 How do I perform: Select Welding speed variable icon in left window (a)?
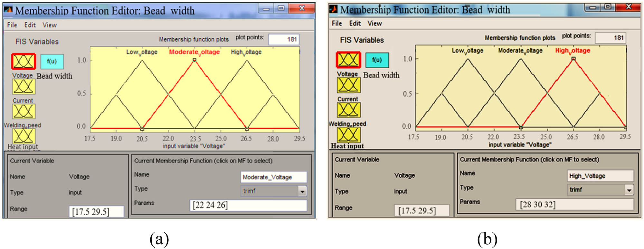[x=24, y=111]
